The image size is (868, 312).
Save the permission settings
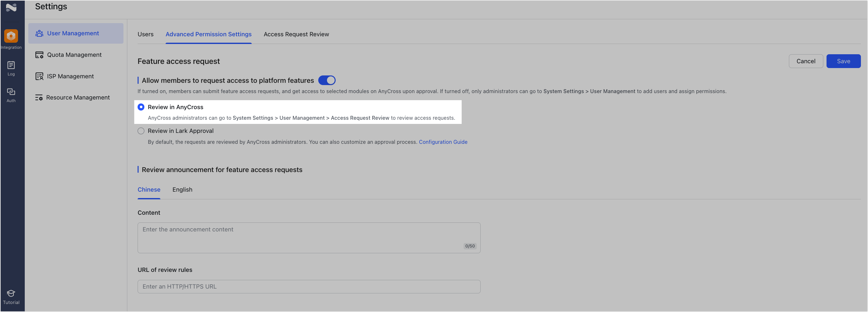pos(843,61)
